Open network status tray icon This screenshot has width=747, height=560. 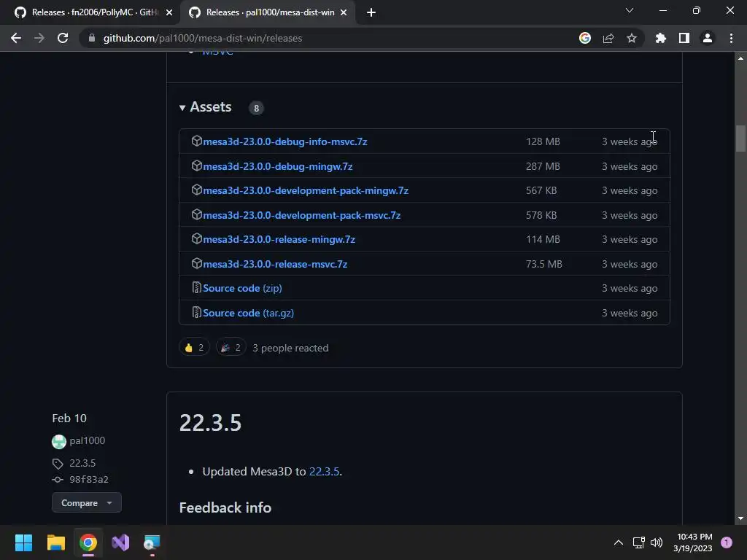point(638,542)
